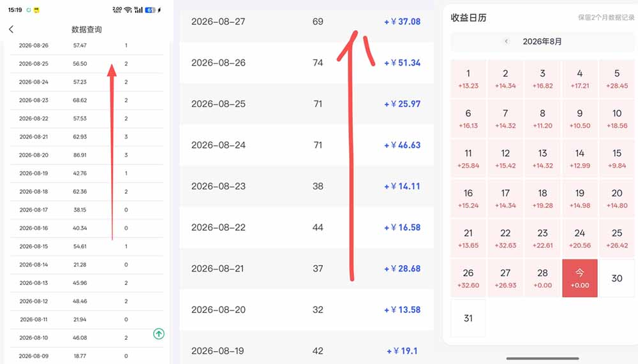Tap value 40.34 in data query list
The width and height of the screenshot is (638, 364).
[80, 228]
